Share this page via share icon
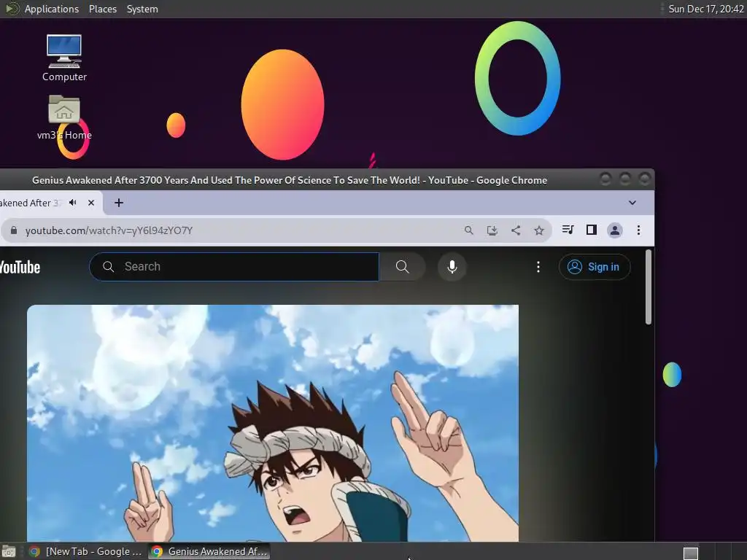This screenshot has height=560, width=747. tap(516, 230)
